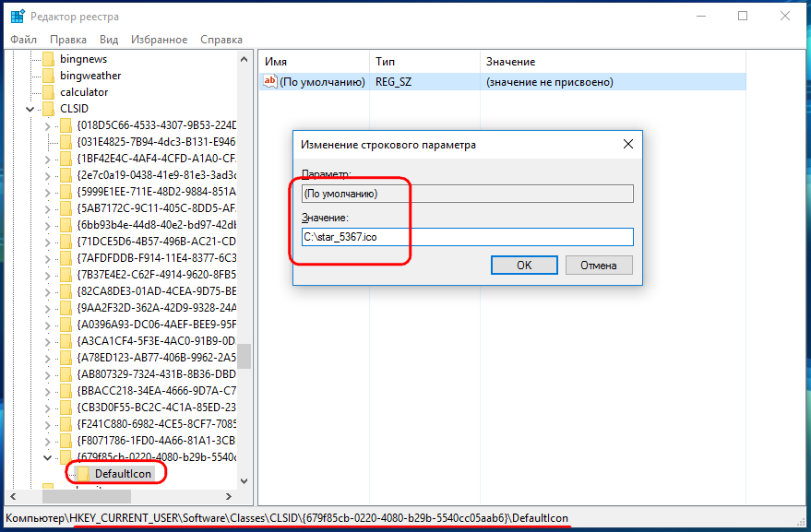The image size is (811, 532).
Task: Collapse the CLSID tree node
Action: (x=30, y=109)
